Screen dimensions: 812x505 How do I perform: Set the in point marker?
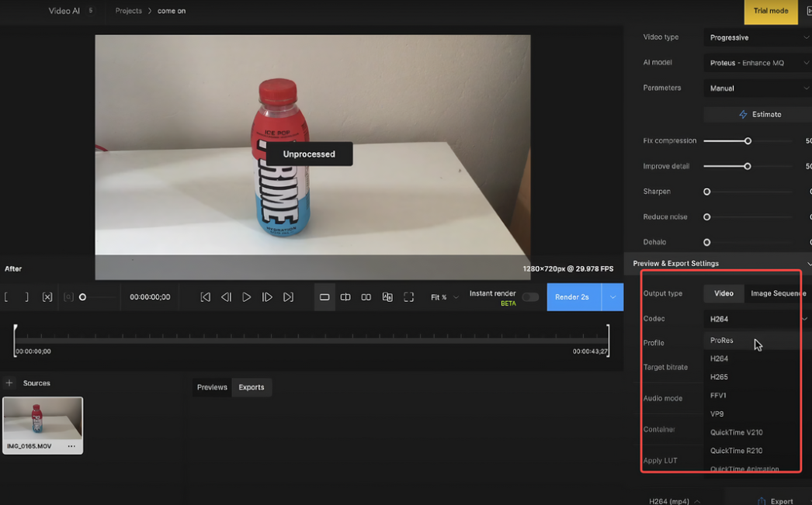tap(7, 297)
